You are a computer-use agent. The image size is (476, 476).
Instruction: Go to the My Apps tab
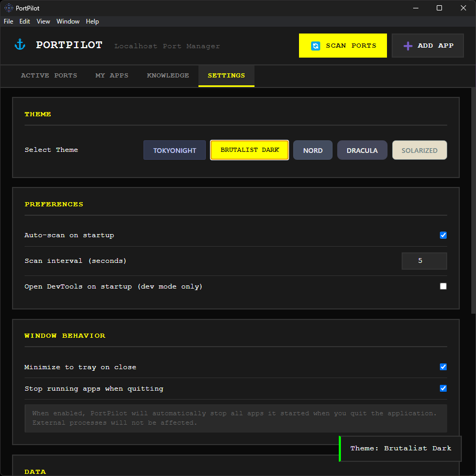click(112, 76)
